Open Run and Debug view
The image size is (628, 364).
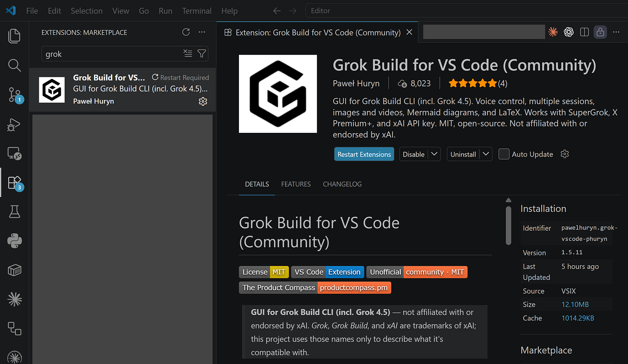tap(14, 125)
